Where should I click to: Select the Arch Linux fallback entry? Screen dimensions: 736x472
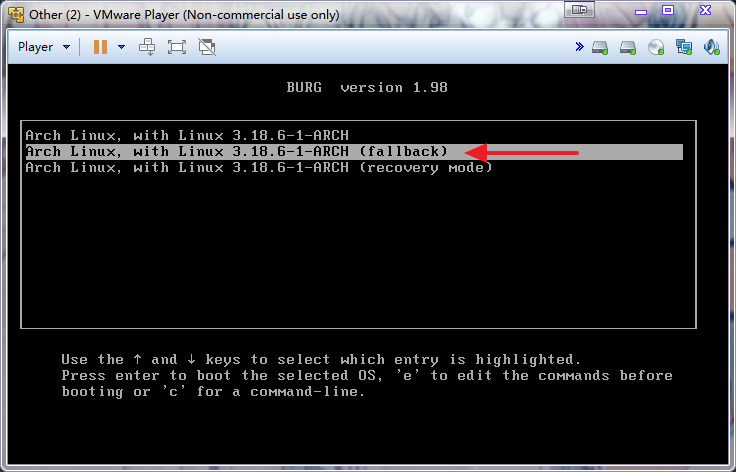pyautogui.click(x=237, y=151)
